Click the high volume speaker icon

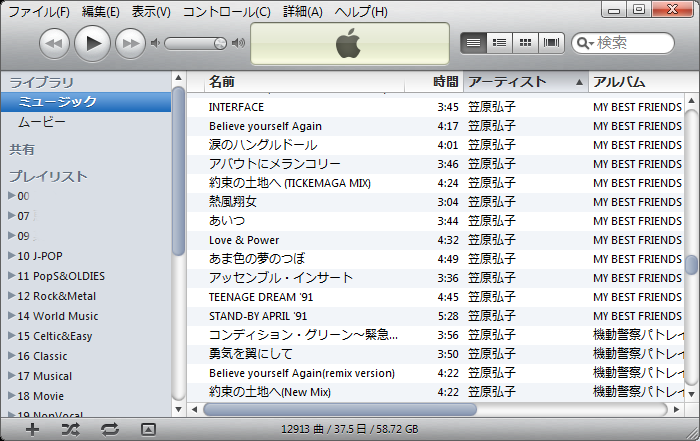click(x=238, y=43)
